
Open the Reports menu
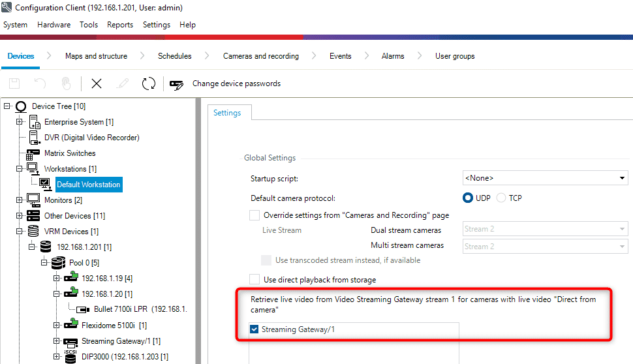click(120, 25)
